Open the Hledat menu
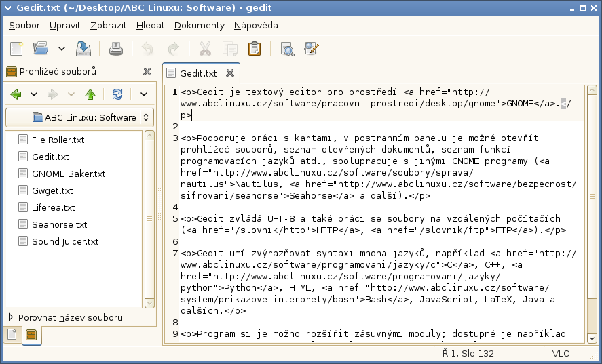Image resolution: width=602 pixels, height=364 pixels. (x=150, y=25)
